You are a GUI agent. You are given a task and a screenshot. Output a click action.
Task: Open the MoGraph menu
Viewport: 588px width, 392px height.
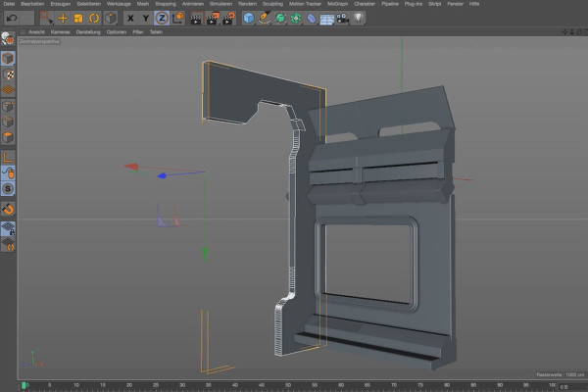337,4
